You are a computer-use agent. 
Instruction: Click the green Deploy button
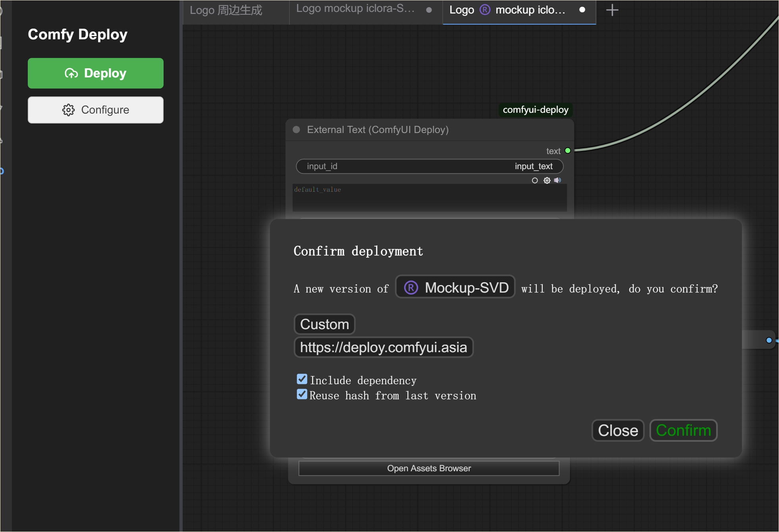pos(95,73)
